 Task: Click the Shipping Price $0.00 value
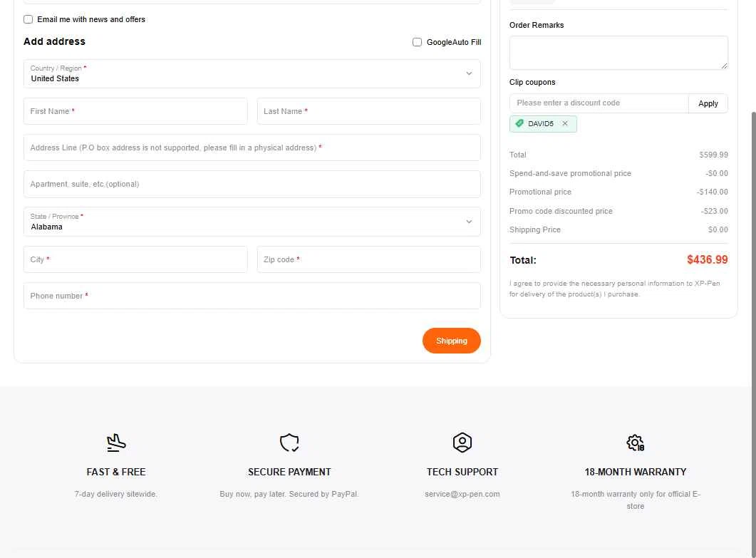tap(718, 229)
